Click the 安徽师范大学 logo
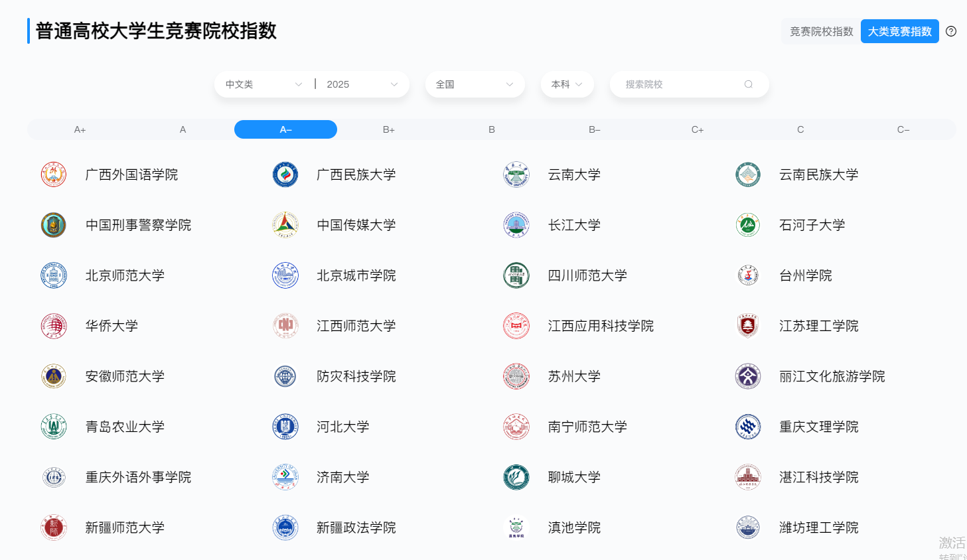The height and width of the screenshot is (560, 967). point(54,376)
